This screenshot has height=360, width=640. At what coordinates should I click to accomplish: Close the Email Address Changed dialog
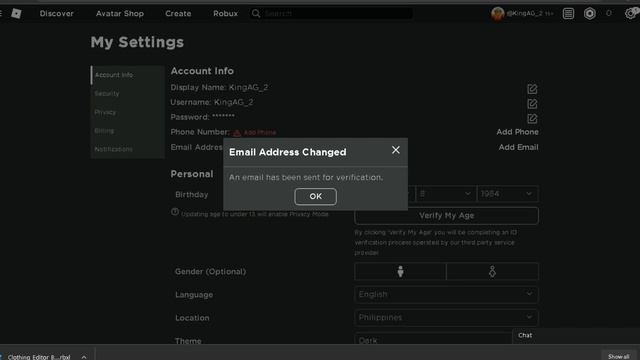(396, 150)
